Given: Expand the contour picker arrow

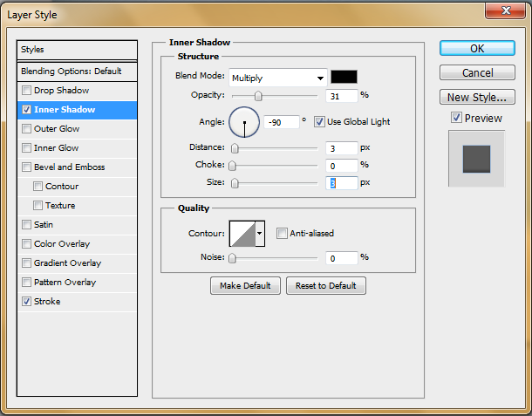Looking at the screenshot, I should pyautogui.click(x=259, y=234).
